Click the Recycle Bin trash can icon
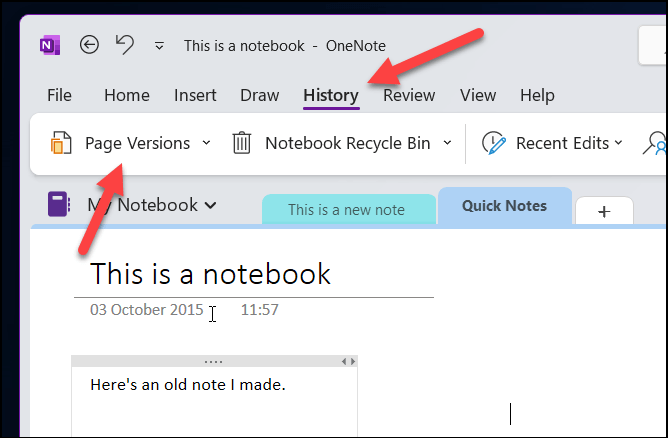The width and height of the screenshot is (668, 438). point(242,143)
